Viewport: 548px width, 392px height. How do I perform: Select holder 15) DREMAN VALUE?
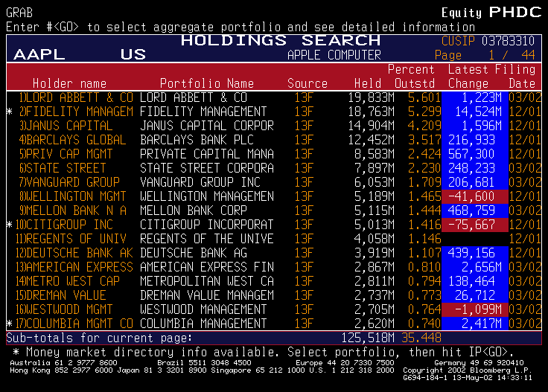(60, 295)
